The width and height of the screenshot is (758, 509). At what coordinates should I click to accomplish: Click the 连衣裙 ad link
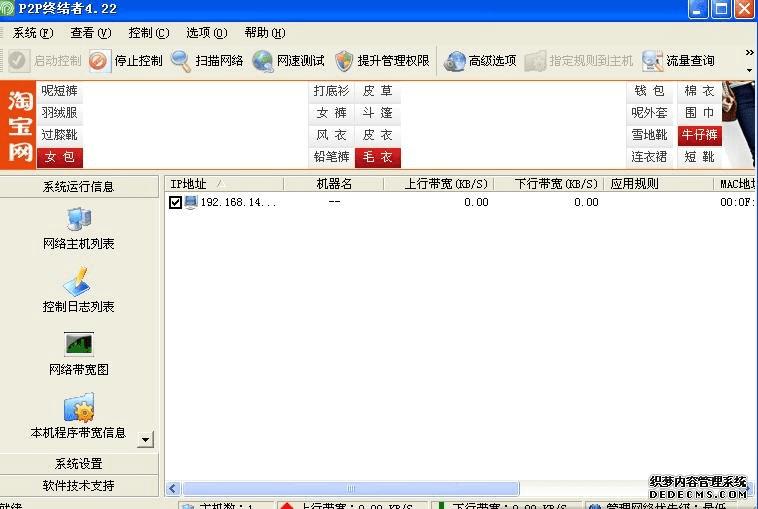coord(649,157)
